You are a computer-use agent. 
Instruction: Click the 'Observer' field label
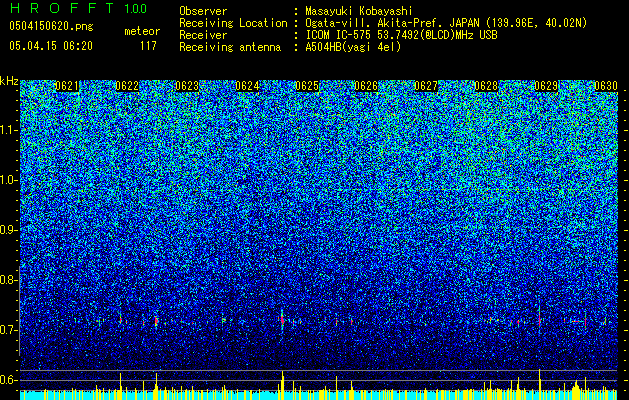[x=203, y=11]
